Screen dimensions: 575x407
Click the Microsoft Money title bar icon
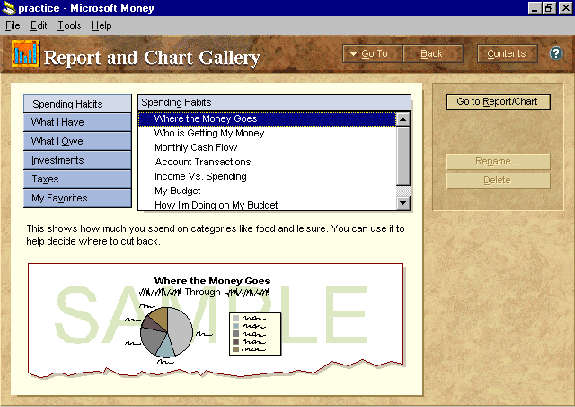tap(8, 8)
